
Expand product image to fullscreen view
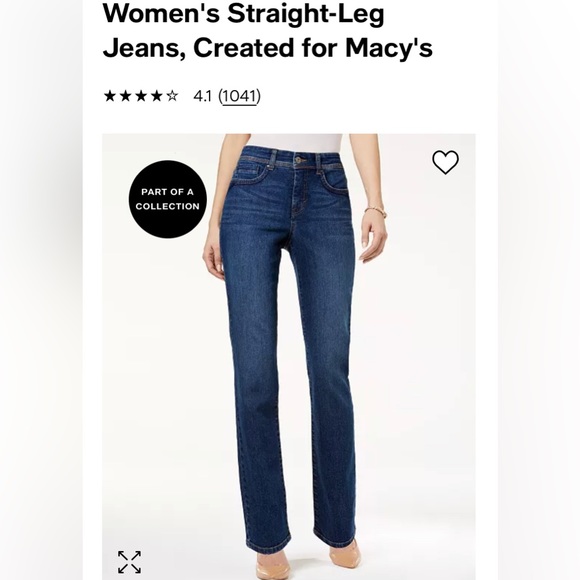tap(129, 562)
